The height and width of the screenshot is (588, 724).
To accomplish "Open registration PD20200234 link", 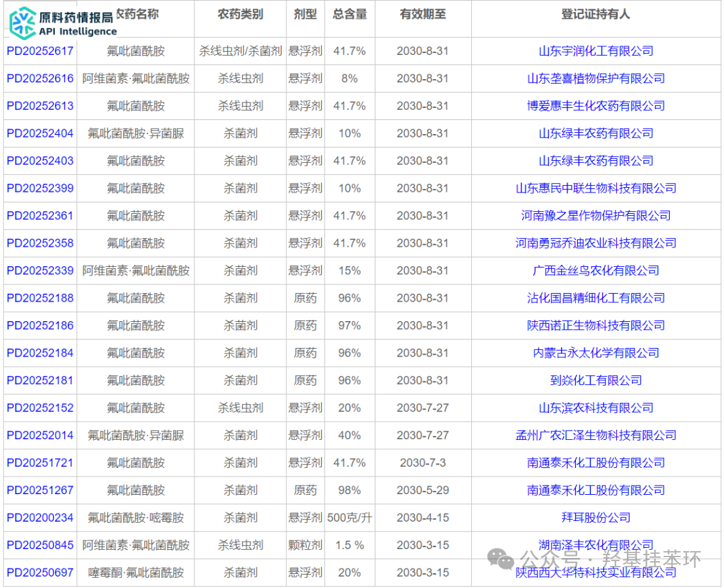I will point(40,518).
